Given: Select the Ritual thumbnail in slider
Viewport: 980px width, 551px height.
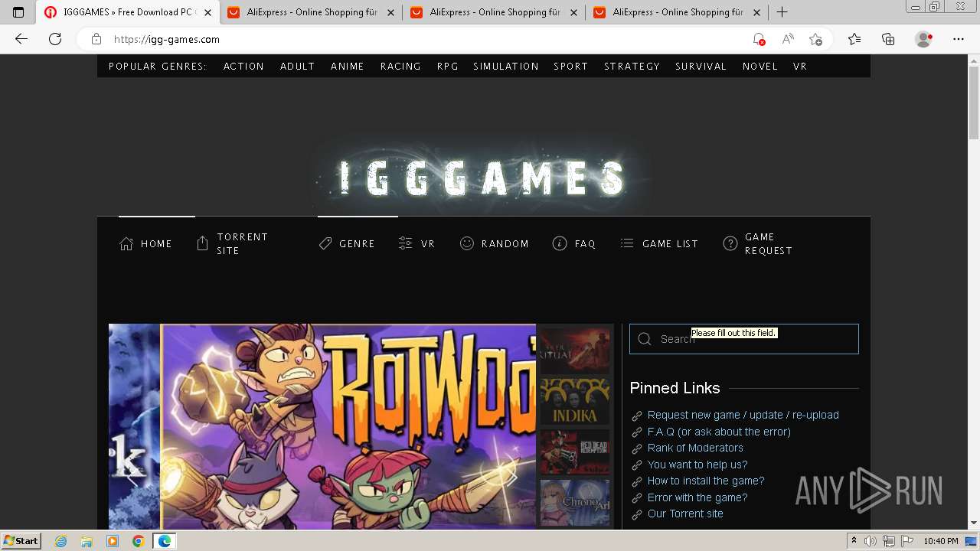Looking at the screenshot, I should [x=575, y=351].
